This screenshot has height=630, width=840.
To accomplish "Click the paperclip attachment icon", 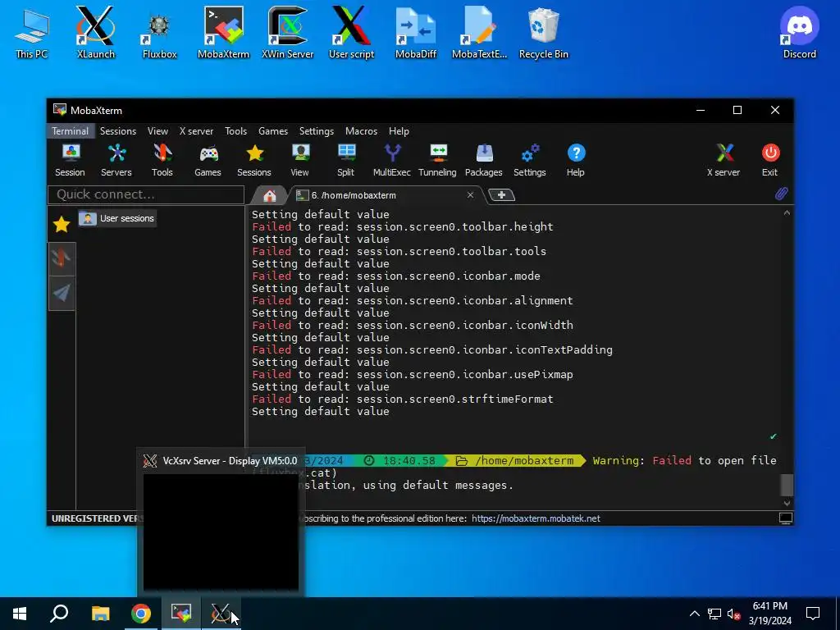I will [x=781, y=194].
